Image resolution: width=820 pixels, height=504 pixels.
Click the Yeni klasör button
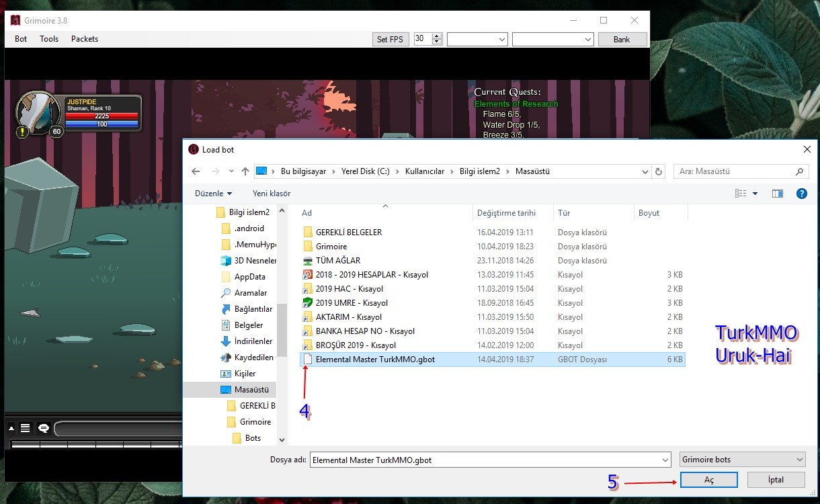coord(272,194)
